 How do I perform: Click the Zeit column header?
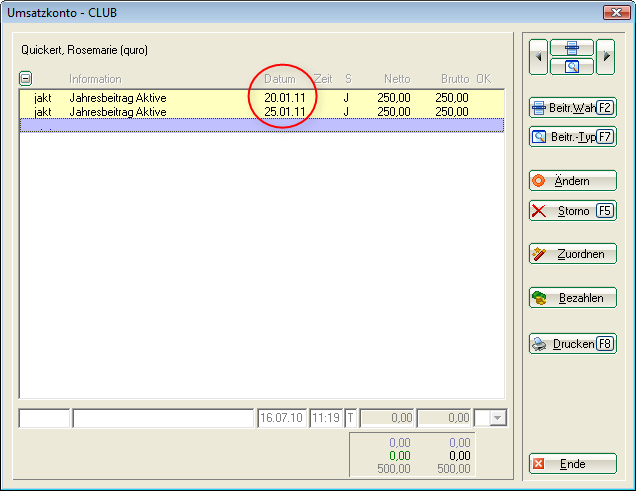[x=323, y=79]
